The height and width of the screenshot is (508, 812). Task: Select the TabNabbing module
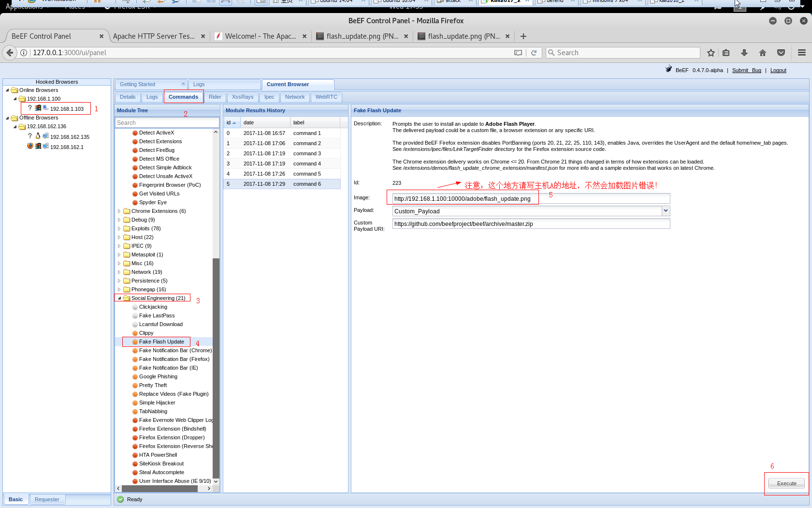tap(153, 411)
